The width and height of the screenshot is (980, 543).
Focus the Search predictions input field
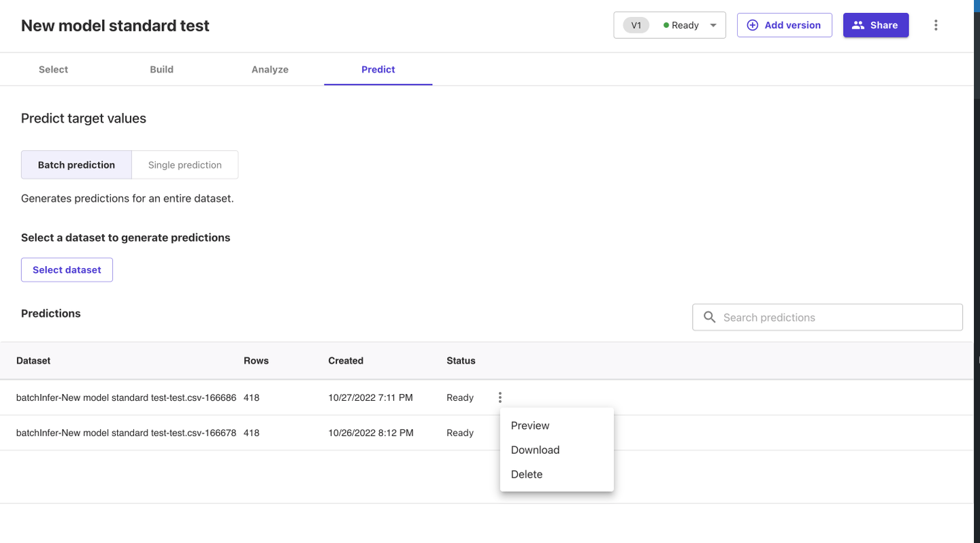pos(837,317)
